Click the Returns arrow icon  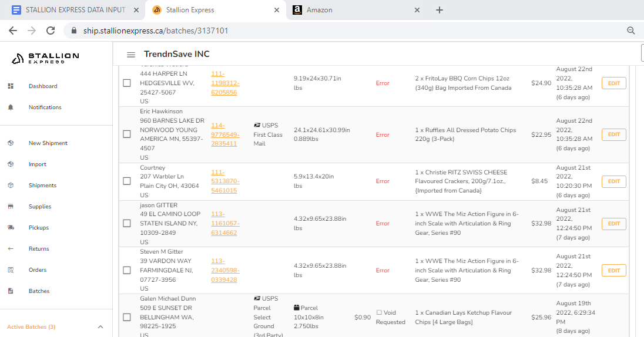point(11,249)
